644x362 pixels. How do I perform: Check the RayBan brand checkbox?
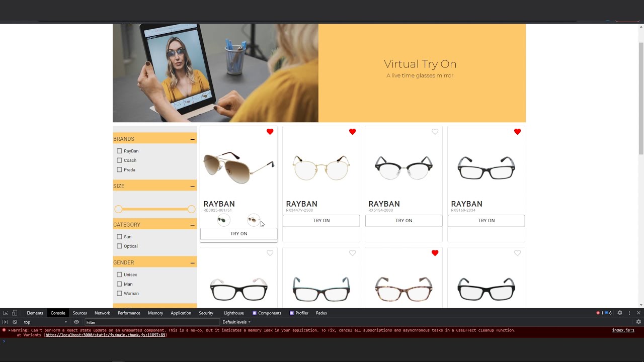coord(119,151)
